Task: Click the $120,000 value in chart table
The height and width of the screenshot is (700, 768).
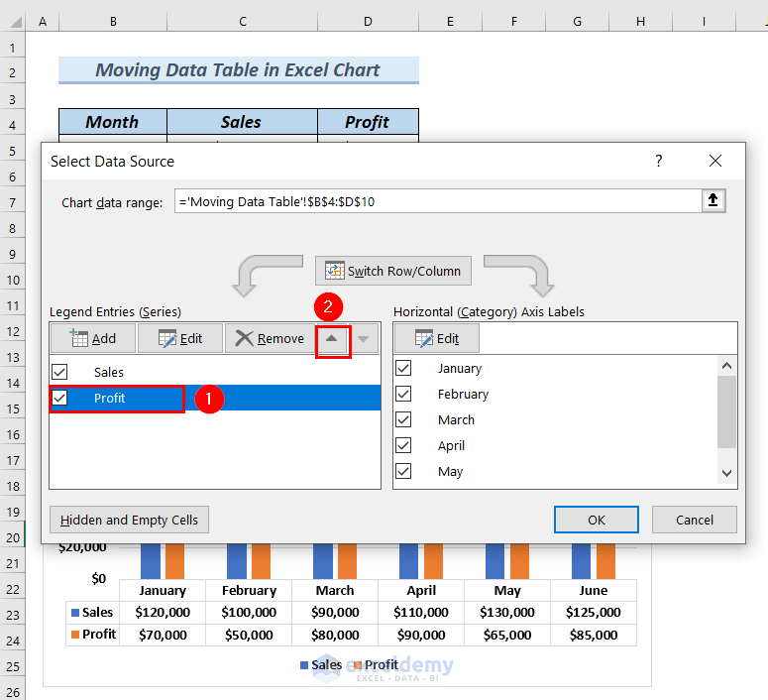Action: pos(163,613)
